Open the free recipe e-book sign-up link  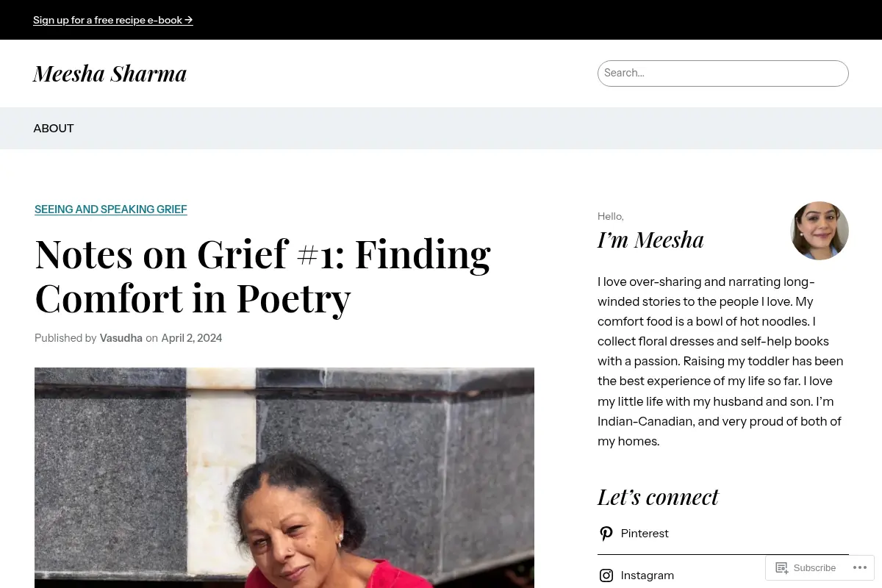[x=113, y=20]
